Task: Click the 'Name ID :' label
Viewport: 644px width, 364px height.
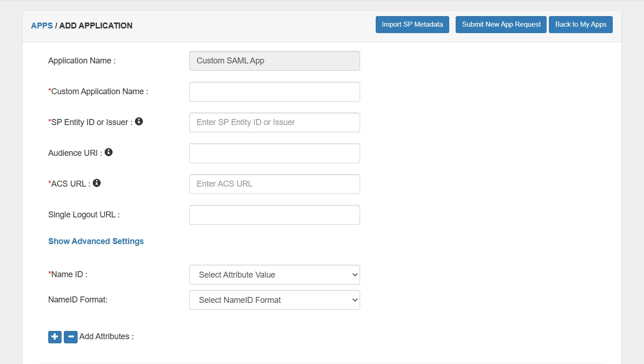Action: [68, 274]
